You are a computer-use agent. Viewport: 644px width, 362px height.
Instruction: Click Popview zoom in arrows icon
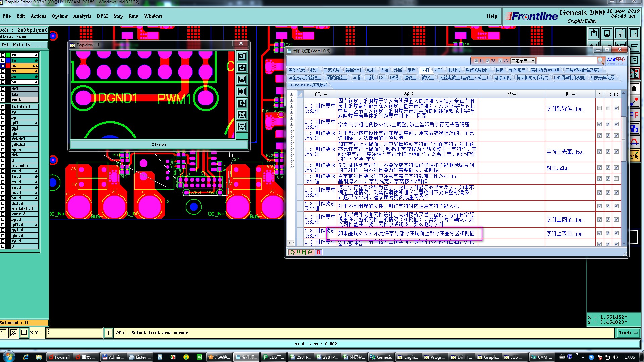coord(242,126)
